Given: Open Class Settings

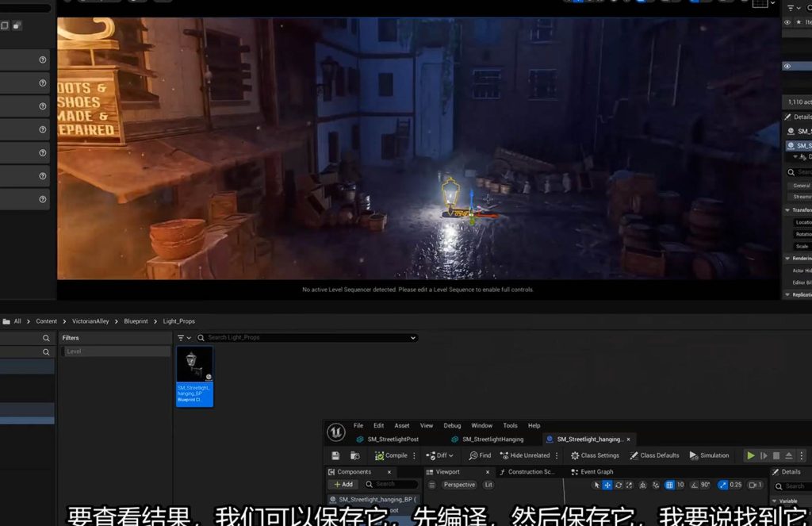Looking at the screenshot, I should (x=595, y=455).
